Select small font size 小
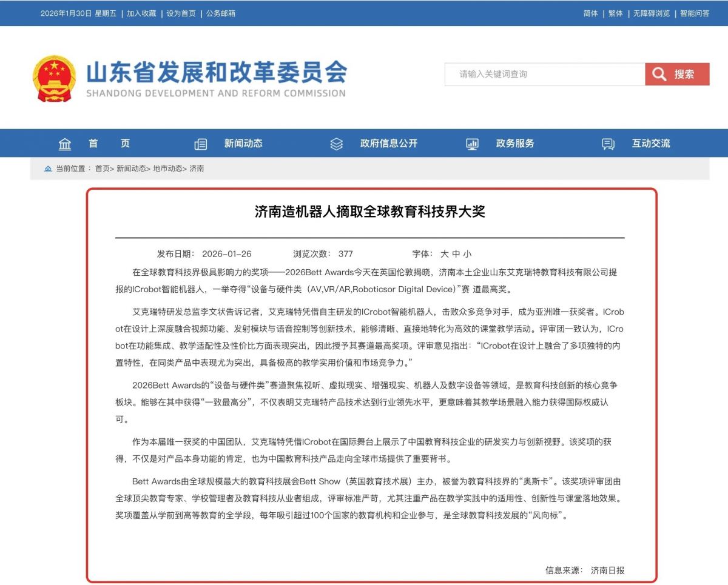728x585 pixels. pos(467,254)
